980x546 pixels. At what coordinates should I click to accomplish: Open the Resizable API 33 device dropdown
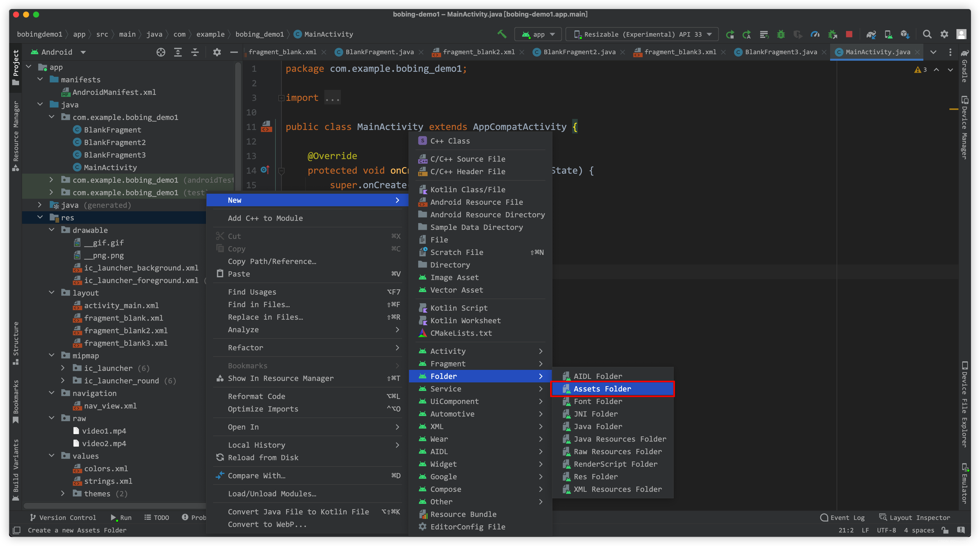pos(642,34)
